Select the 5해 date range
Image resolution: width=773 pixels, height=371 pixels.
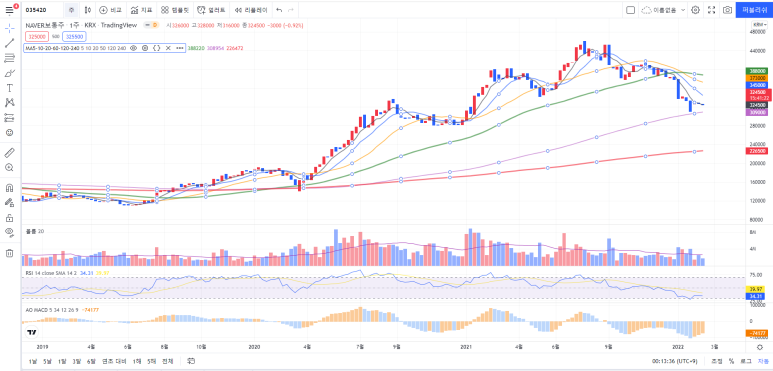[152, 361]
